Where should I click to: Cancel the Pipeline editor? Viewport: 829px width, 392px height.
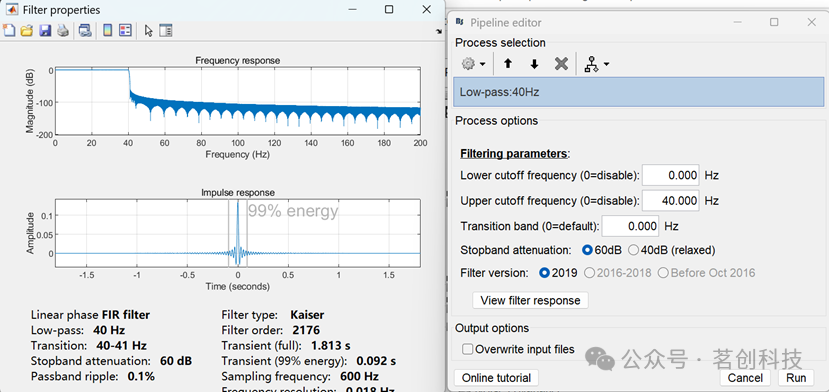pos(745,378)
